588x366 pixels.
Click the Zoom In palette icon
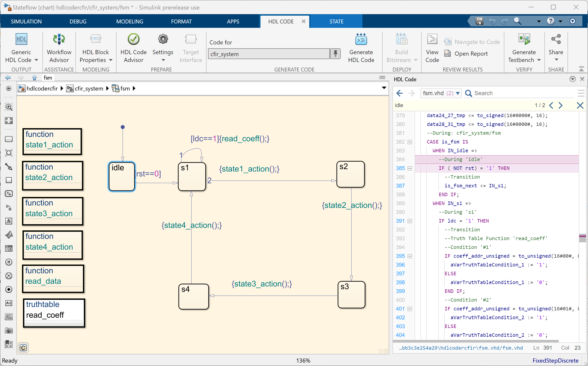pos(9,107)
